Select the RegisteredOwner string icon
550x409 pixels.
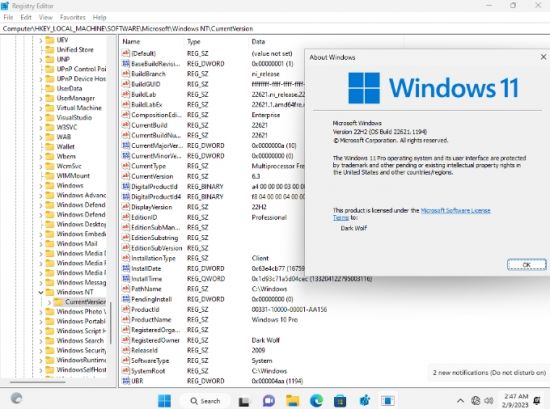pyautogui.click(x=126, y=340)
